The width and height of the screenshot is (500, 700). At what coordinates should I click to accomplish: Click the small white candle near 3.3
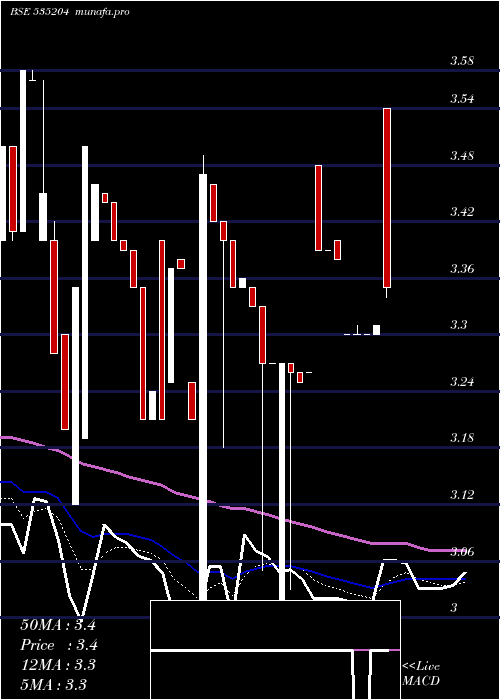click(x=376, y=329)
